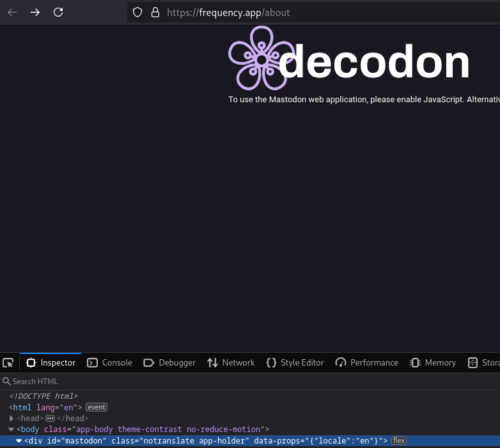Focus the Search HTML field

tap(250, 382)
